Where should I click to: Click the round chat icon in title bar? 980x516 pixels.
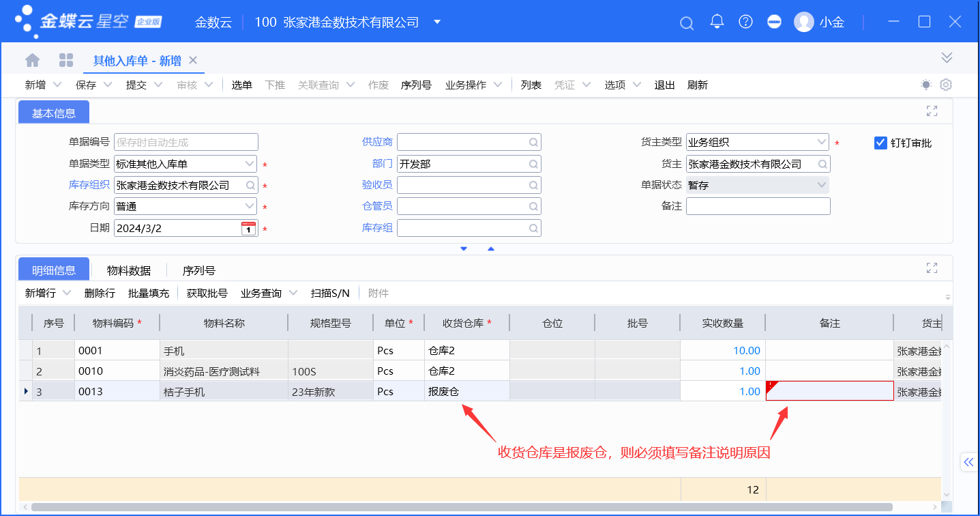pyautogui.click(x=774, y=22)
